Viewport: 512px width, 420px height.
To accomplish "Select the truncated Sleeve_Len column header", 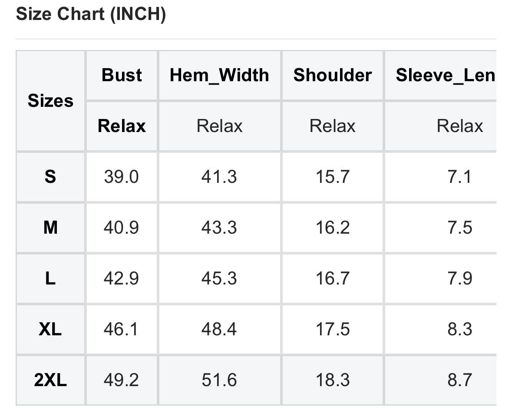I will (445, 75).
